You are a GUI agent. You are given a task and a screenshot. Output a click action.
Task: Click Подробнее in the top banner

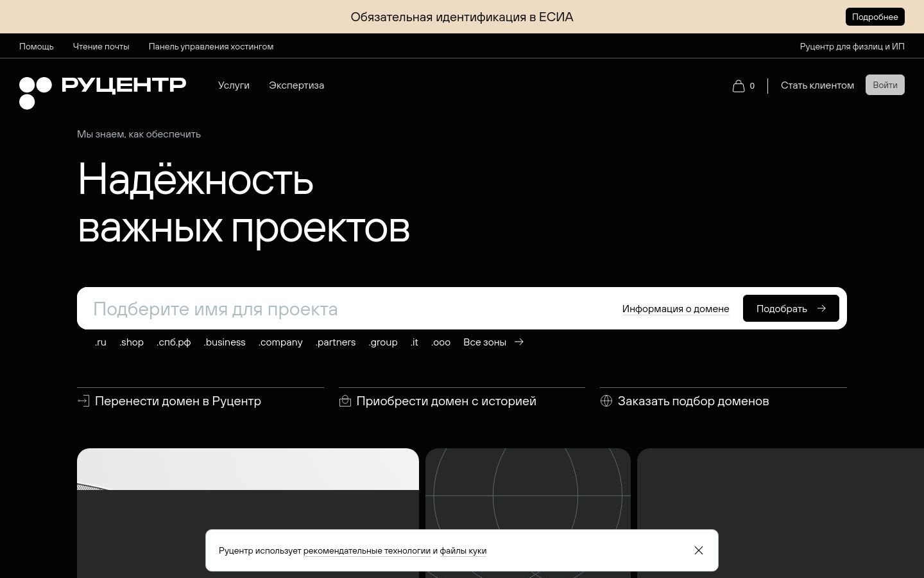[875, 17]
